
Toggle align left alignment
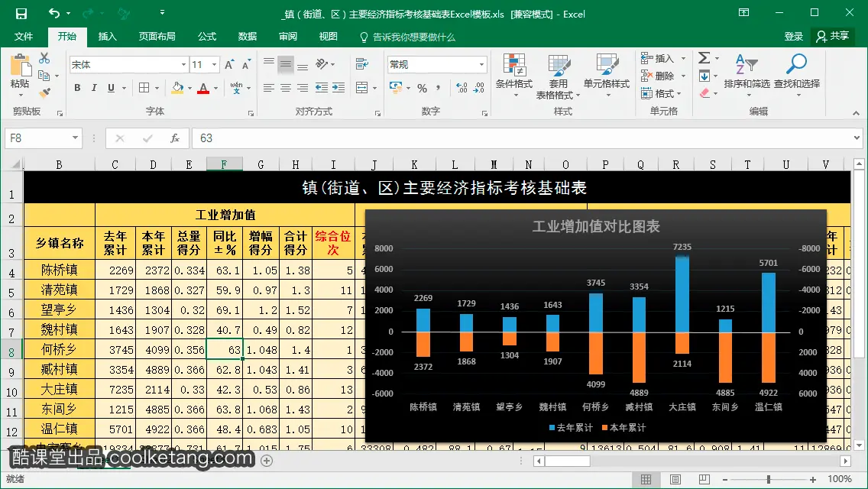pos(268,88)
